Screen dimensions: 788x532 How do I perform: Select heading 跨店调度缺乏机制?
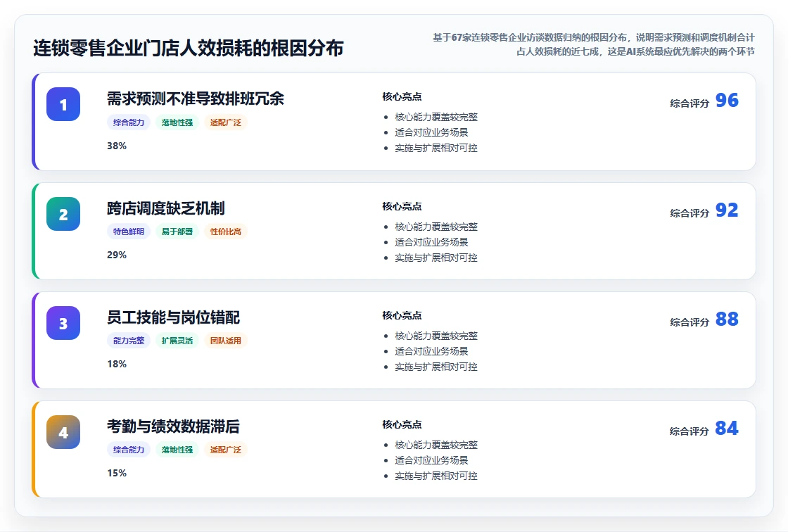click(166, 208)
